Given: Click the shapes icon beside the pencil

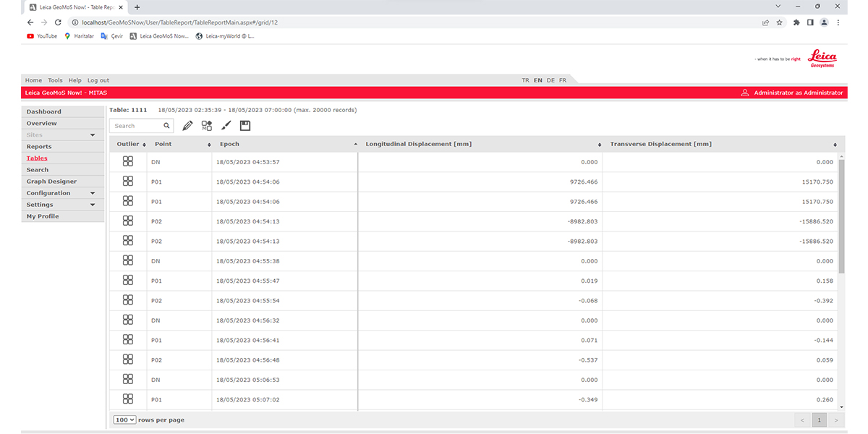Looking at the screenshot, I should click(207, 126).
